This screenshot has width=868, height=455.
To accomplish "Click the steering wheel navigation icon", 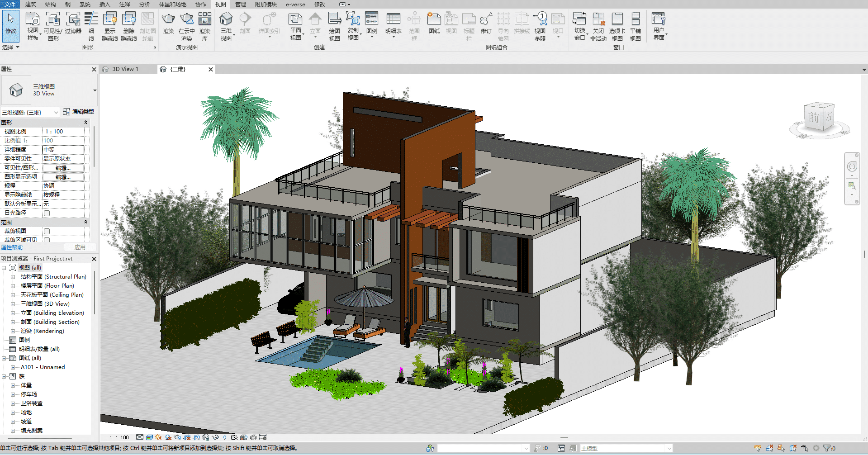I will (x=852, y=166).
